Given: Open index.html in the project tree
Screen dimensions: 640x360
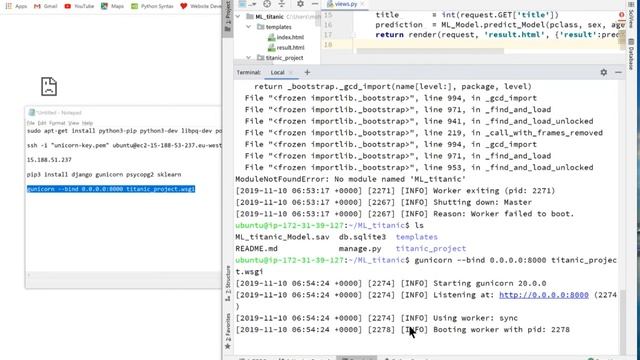Looking at the screenshot, I should (x=290, y=37).
